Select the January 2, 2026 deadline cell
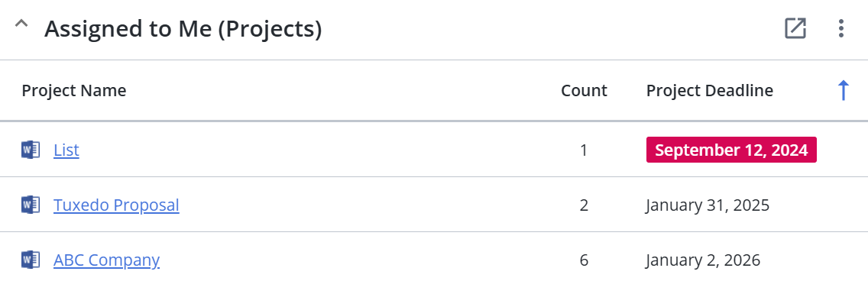This screenshot has height=281, width=868. pos(703,260)
